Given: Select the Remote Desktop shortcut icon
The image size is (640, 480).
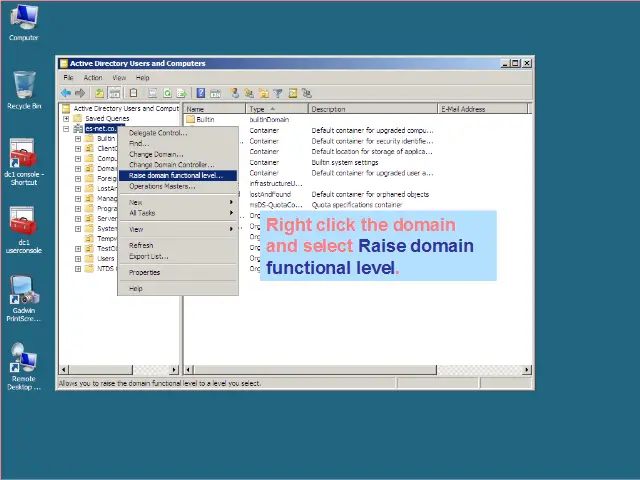Looking at the screenshot, I should click(24, 367).
